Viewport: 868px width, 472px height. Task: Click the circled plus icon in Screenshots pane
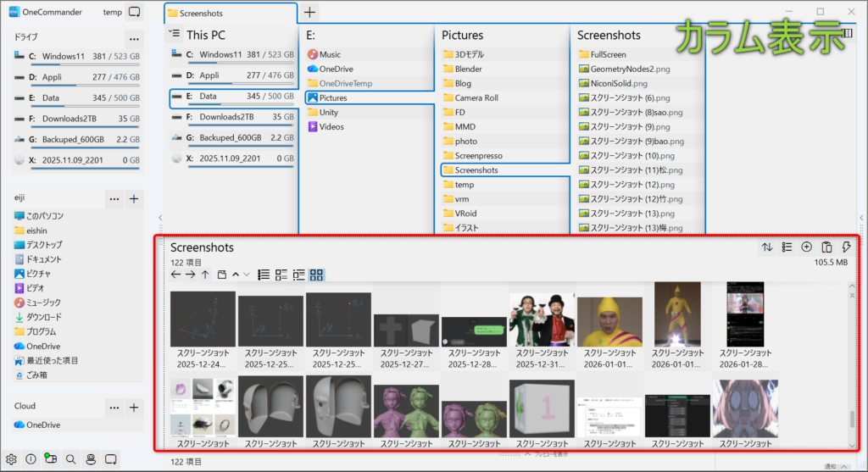806,247
